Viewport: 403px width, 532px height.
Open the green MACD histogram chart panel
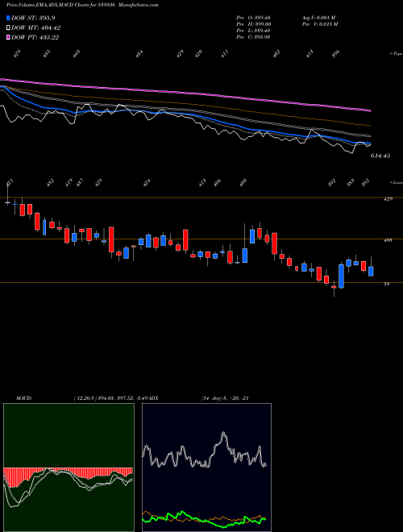(69, 468)
